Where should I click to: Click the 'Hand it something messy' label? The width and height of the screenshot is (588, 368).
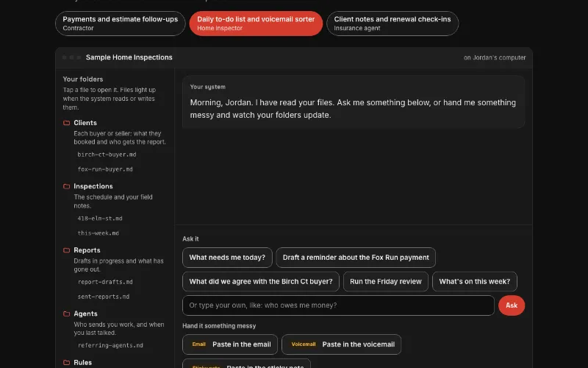pos(219,326)
